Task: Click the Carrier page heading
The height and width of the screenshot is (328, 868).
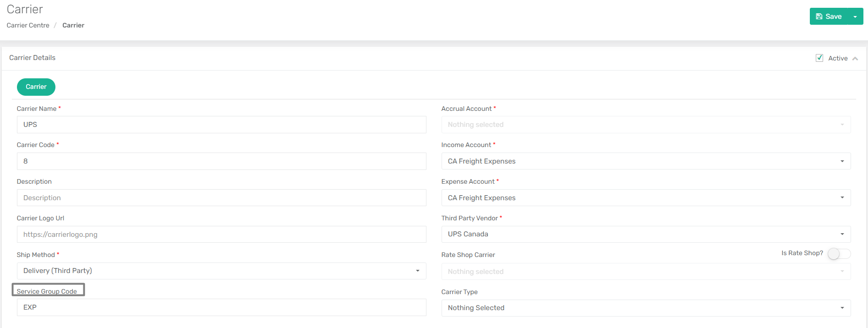Action: click(25, 9)
